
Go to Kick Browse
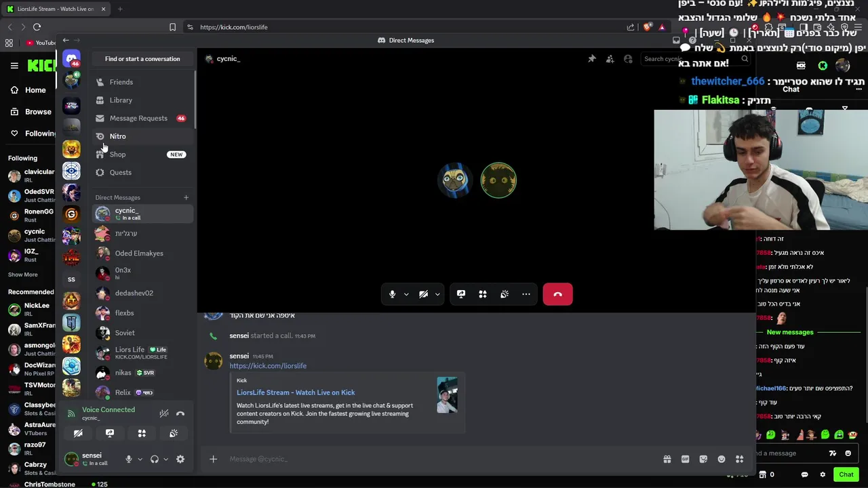point(31,112)
